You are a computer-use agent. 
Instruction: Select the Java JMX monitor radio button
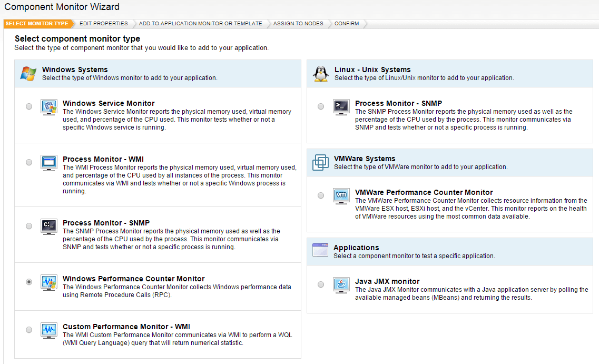pos(321,284)
